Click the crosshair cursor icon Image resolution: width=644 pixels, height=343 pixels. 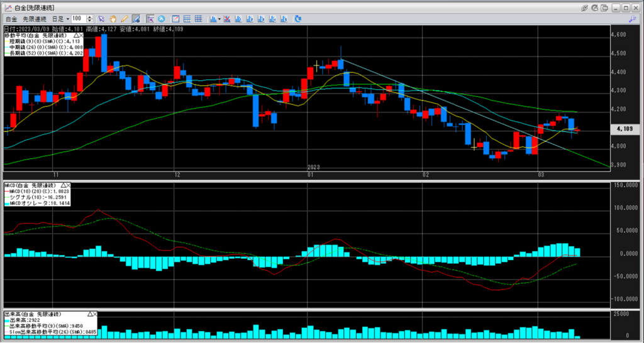[x=149, y=19]
